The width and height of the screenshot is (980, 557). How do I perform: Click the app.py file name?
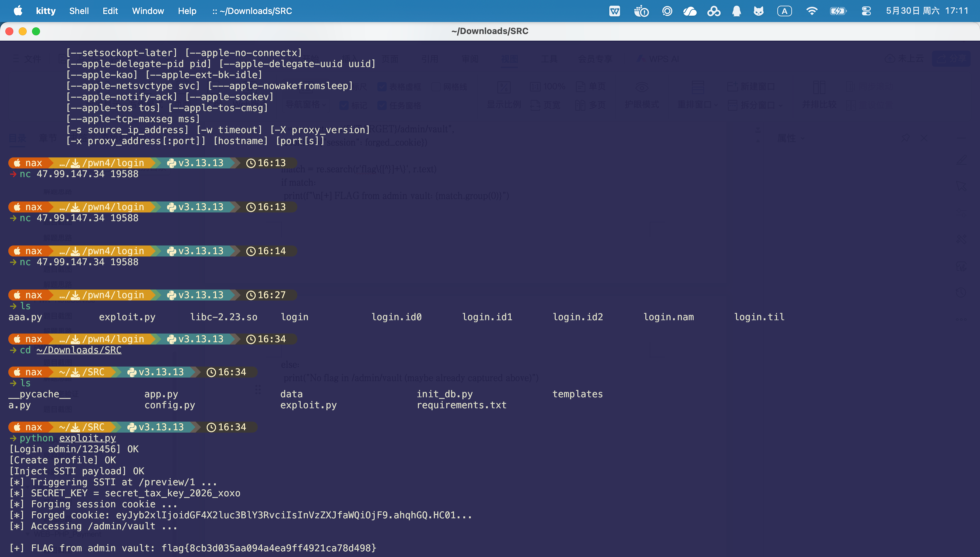click(x=161, y=394)
